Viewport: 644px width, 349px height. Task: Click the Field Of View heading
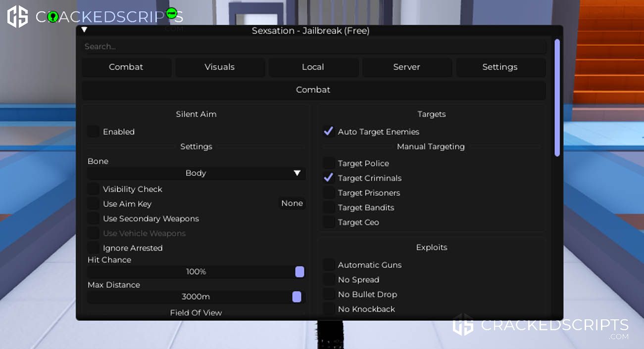pos(196,312)
